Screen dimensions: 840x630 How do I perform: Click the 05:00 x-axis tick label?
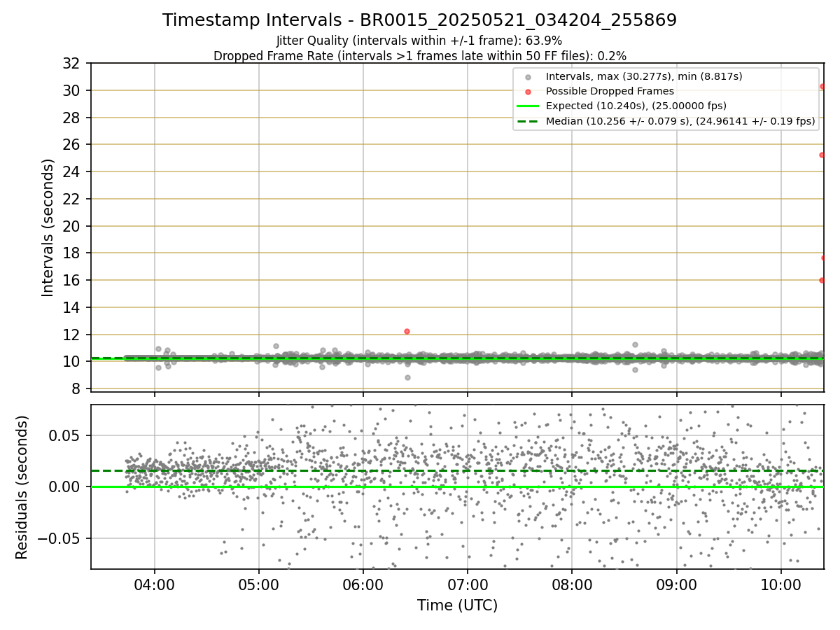click(259, 584)
